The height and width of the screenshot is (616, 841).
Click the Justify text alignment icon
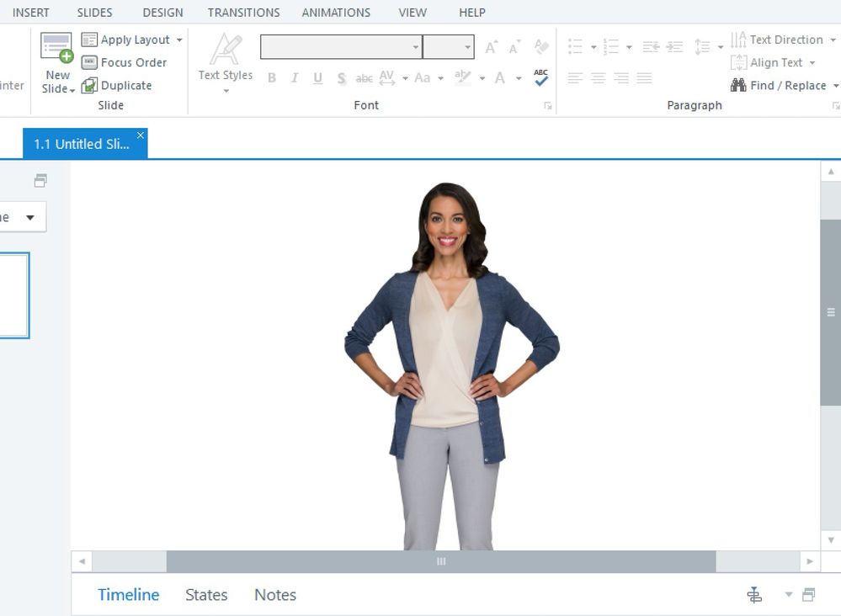(644, 78)
